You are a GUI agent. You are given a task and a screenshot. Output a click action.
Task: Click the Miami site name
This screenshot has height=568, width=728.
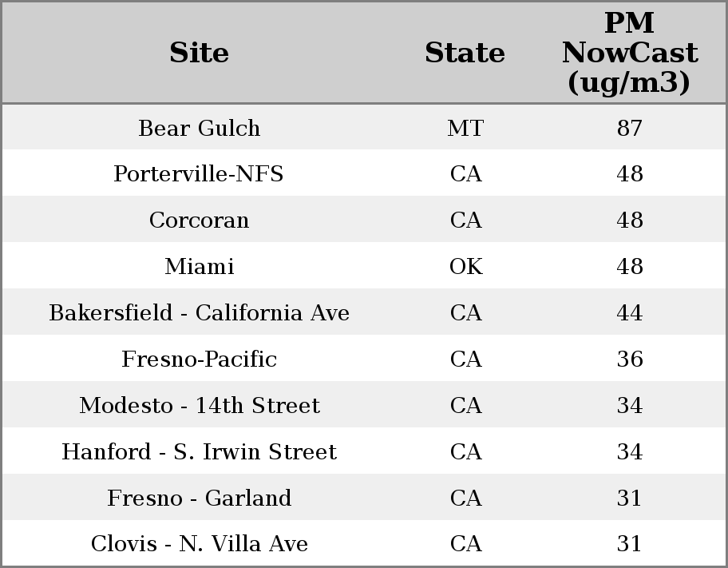click(199, 267)
